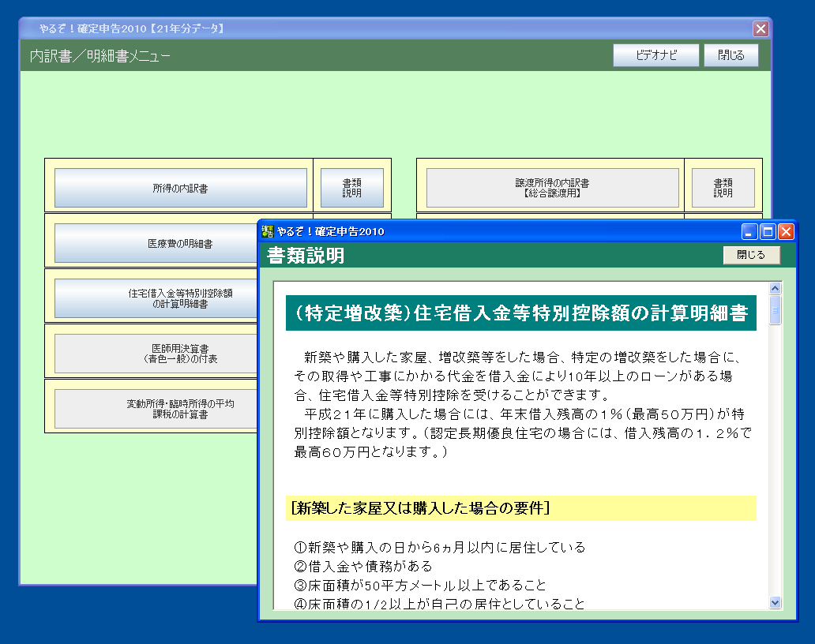Close the main やるぞ!確定申告2010 window
Image resolution: width=815 pixels, height=644 pixels.
761,28
